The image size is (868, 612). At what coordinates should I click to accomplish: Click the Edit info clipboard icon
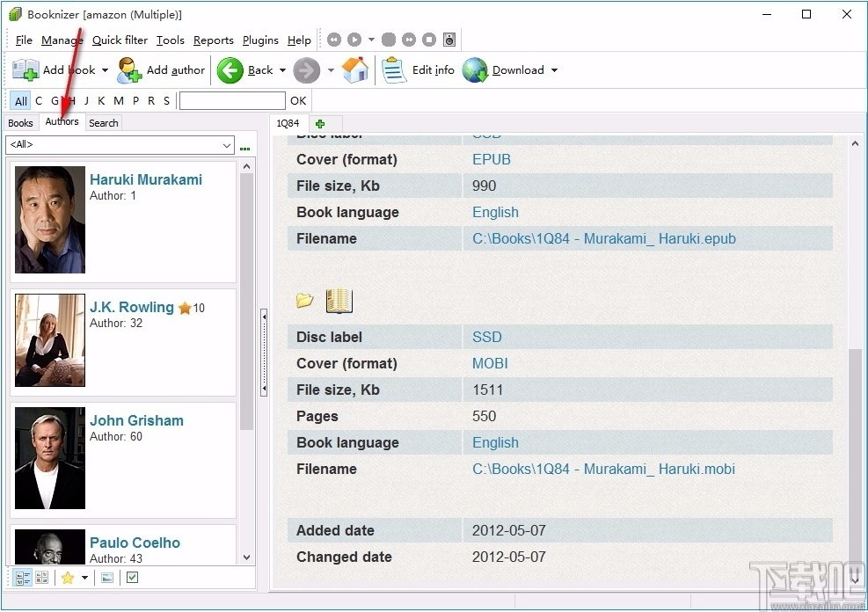[395, 70]
